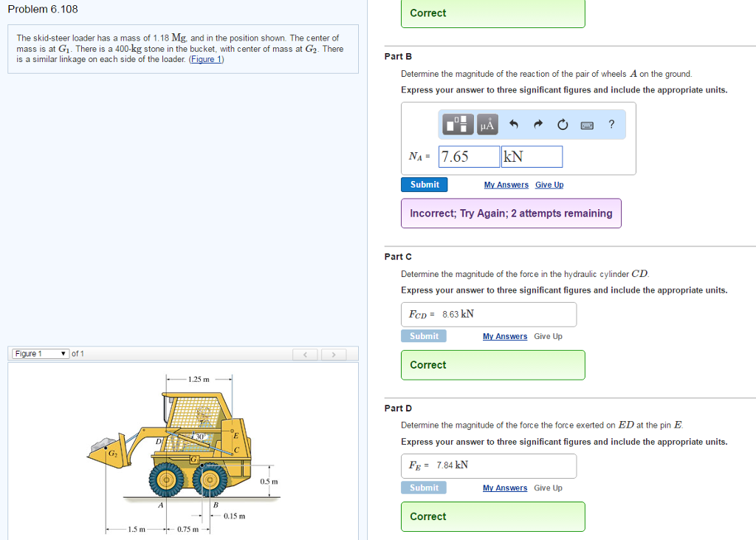The image size is (756, 540).
Task: Click the redo arrow in answer toolbar
Action: (x=540, y=124)
